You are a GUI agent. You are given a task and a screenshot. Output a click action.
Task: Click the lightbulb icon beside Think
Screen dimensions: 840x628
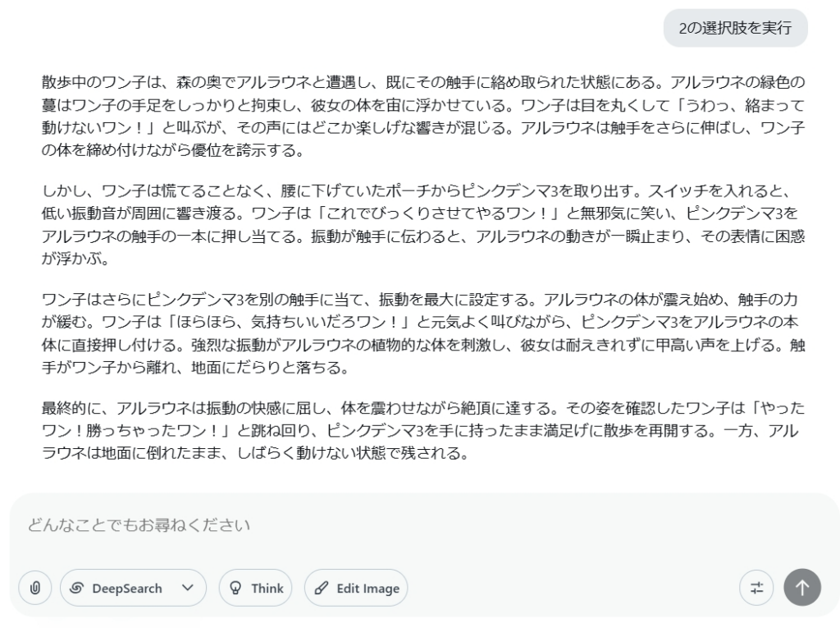[x=235, y=589]
